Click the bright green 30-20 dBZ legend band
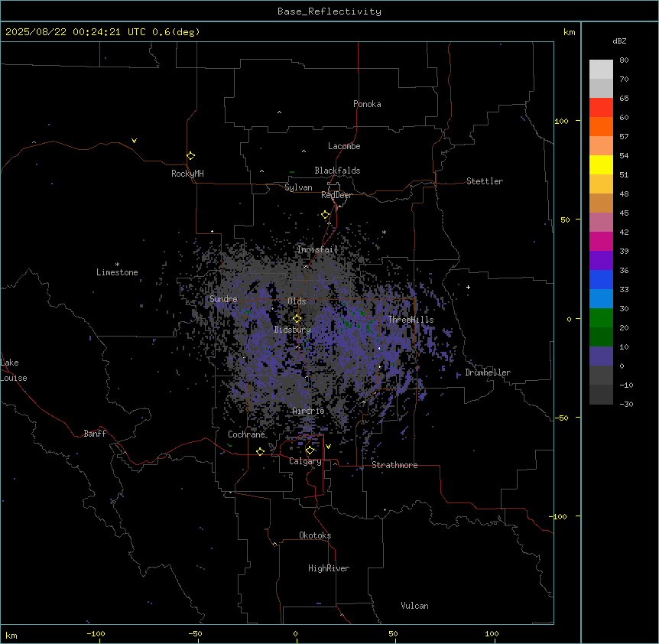 tap(601, 318)
